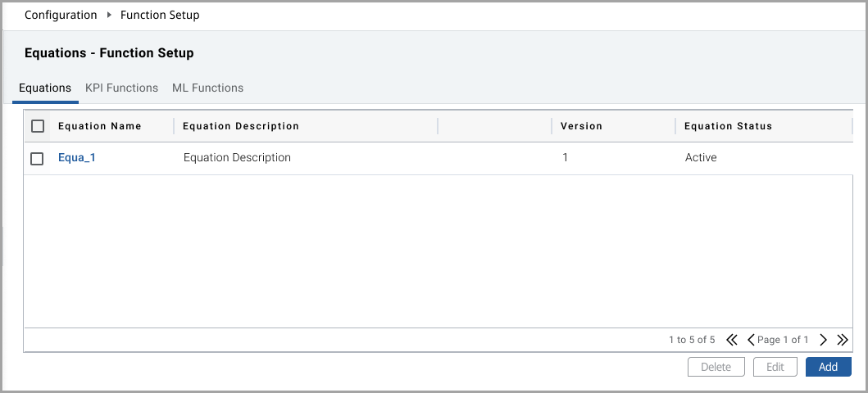The height and width of the screenshot is (393, 868).
Task: Check the box for the Equa_1 row
Action: pos(37,158)
